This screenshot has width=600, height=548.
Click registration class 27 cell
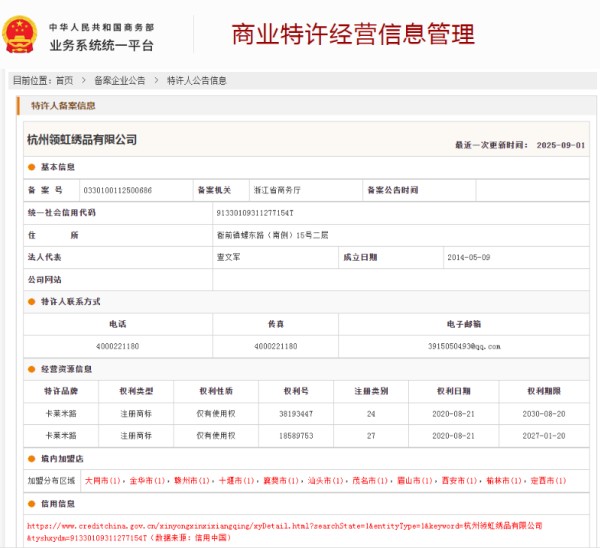tap(371, 436)
